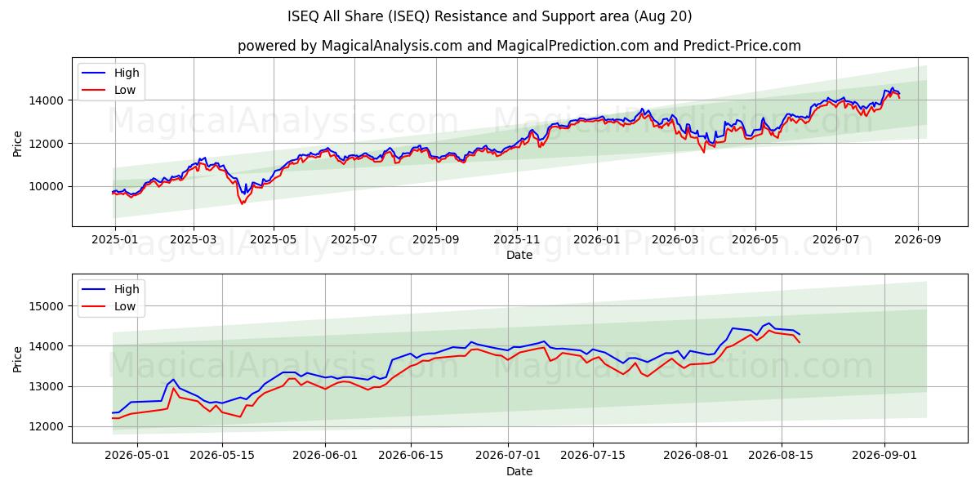Click the '2026-05-15' date tick on the bottom chart
Image resolution: width=980 pixels, height=490 pixels.
coord(221,457)
